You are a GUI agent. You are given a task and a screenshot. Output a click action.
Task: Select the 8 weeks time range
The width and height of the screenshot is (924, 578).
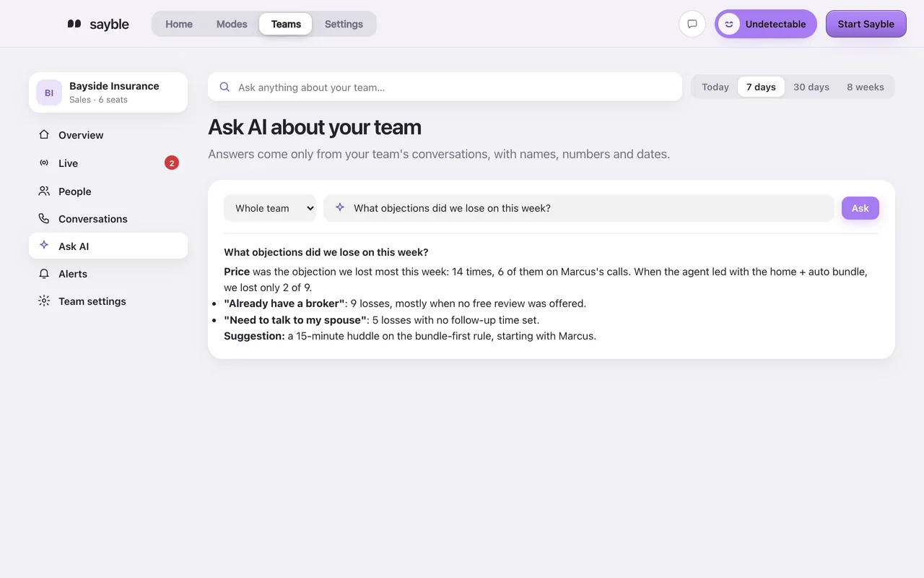pyautogui.click(x=866, y=87)
